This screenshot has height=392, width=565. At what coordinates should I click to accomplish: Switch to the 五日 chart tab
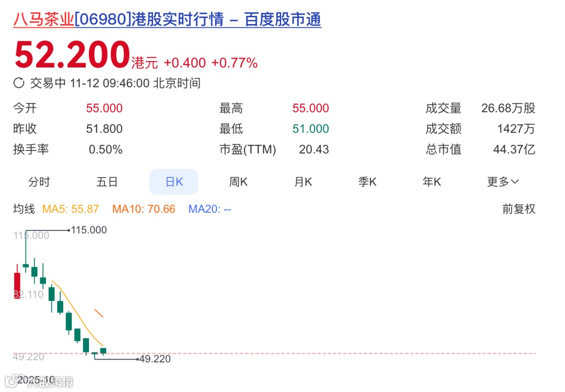(x=107, y=182)
